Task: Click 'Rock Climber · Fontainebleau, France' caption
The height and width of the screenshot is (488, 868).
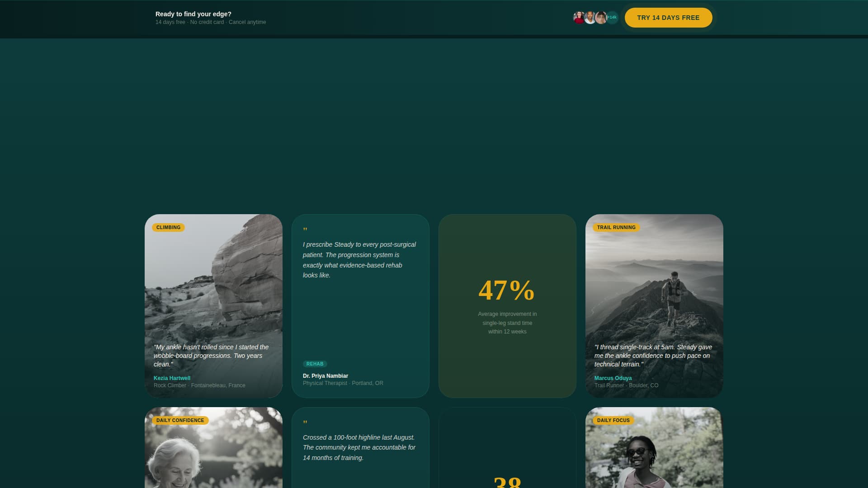Action: (199, 385)
